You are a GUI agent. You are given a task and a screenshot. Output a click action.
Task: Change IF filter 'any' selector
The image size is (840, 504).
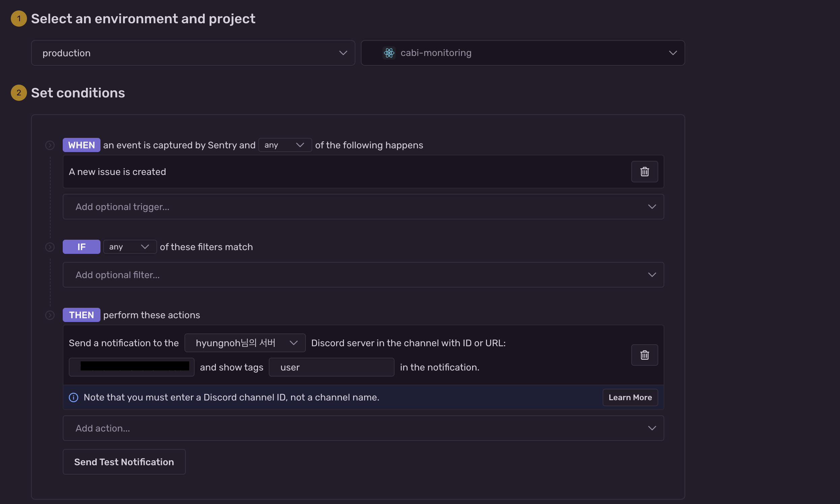[x=129, y=247]
